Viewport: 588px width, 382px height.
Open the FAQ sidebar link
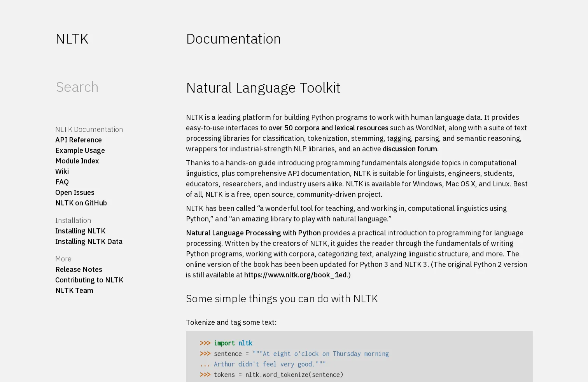click(62, 182)
